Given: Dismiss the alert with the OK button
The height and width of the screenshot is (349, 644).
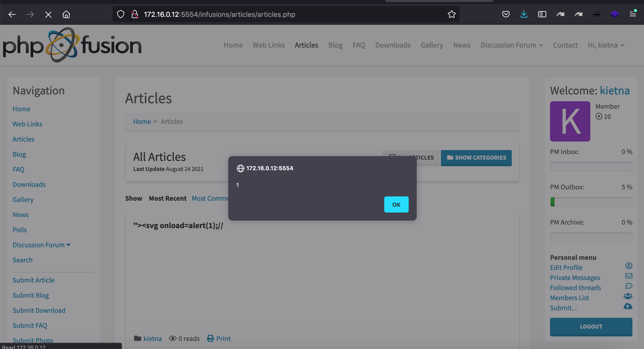Looking at the screenshot, I should [396, 204].
